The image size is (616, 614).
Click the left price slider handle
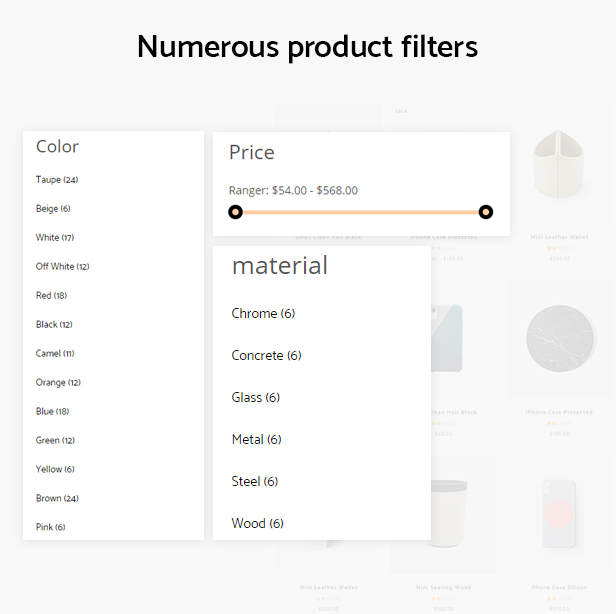(x=235, y=212)
